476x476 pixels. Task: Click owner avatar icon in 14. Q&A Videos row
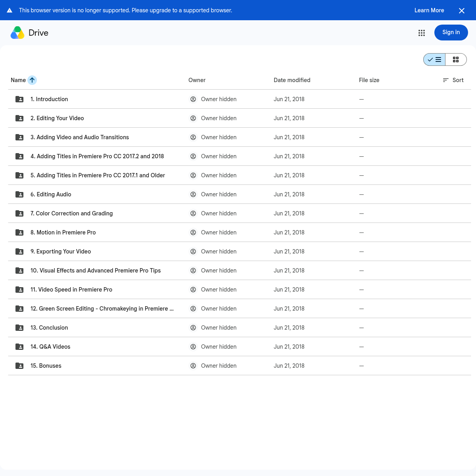pos(193,347)
